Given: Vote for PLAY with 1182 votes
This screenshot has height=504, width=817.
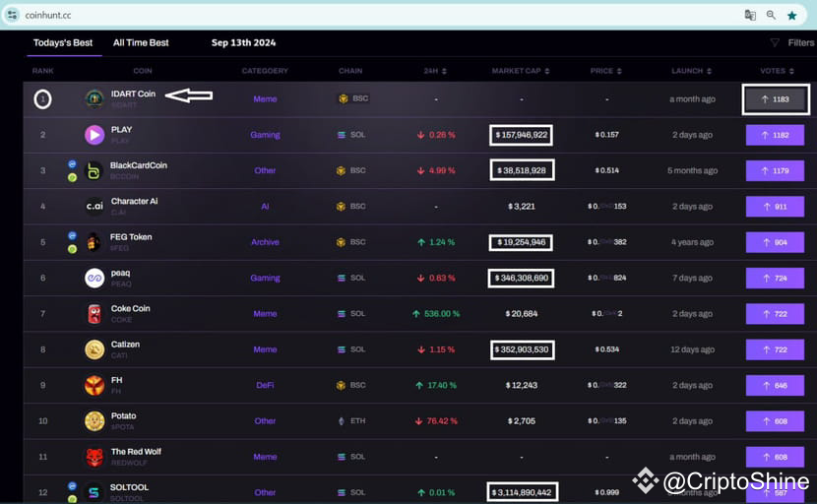Looking at the screenshot, I should tap(775, 135).
